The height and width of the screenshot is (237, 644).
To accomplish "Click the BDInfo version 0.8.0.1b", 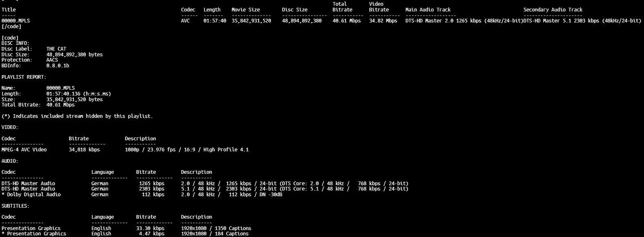I will tap(58, 66).
